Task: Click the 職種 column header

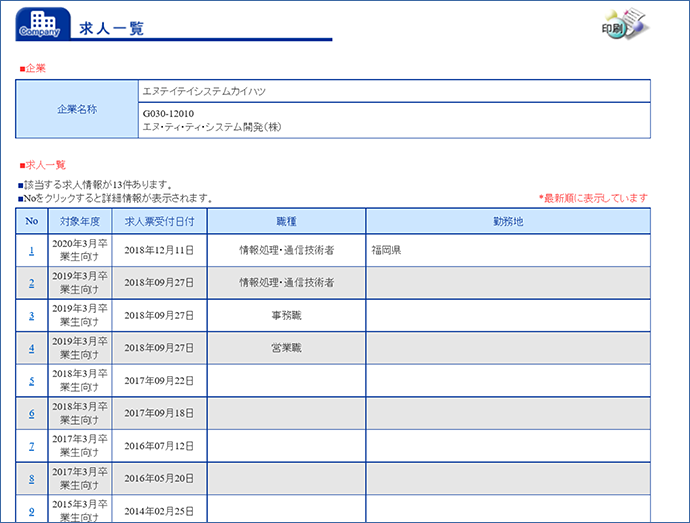Action: (286, 221)
